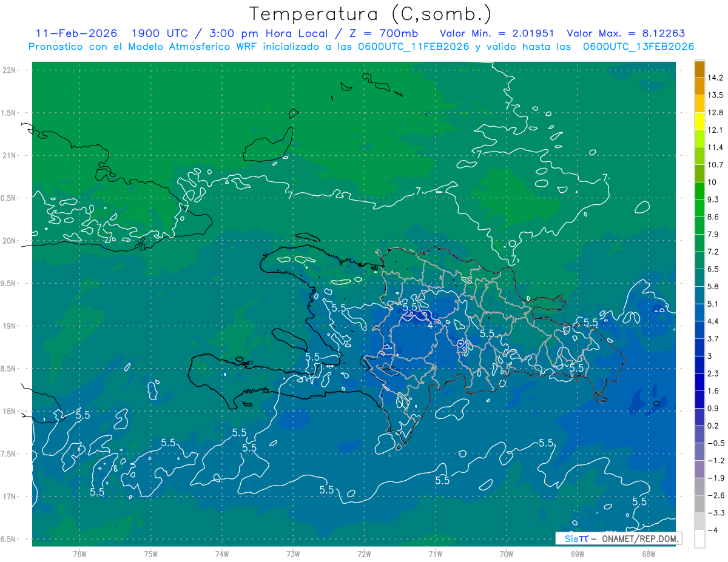Click the '69W' longitude axis label
Image resolution: width=728 pixels, height=562 pixels.
point(578,554)
